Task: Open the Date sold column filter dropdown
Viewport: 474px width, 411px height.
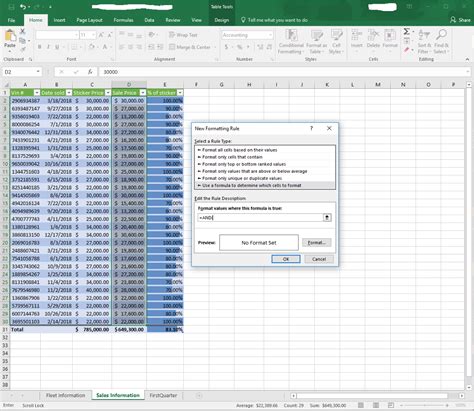Action: [x=69, y=92]
